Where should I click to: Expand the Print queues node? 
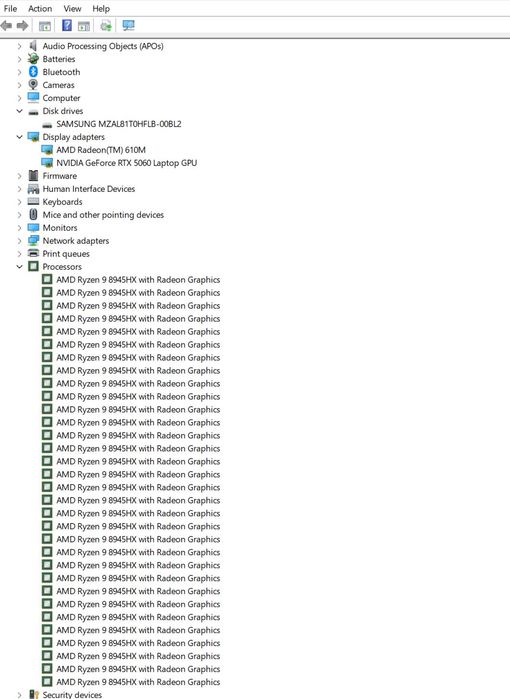tap(19, 254)
